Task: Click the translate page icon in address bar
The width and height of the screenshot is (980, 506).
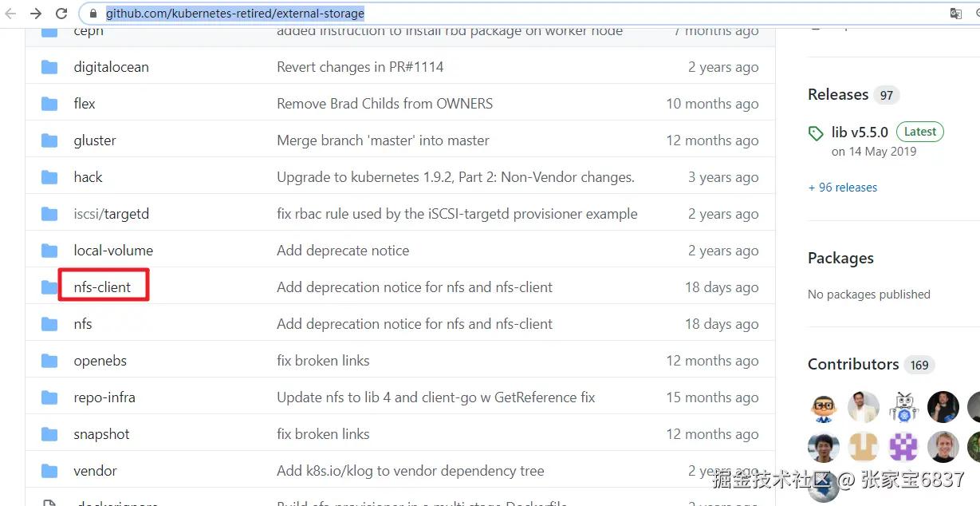Action: [x=956, y=14]
